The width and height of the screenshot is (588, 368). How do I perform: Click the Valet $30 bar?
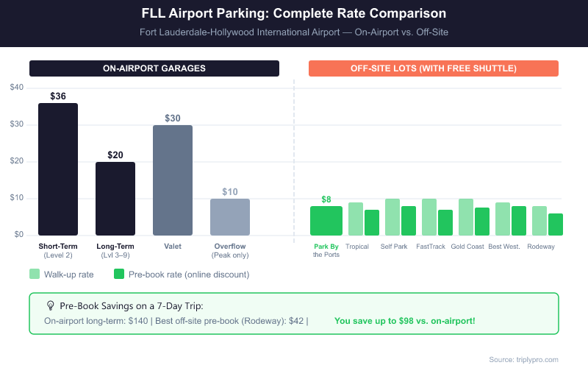tap(173, 180)
